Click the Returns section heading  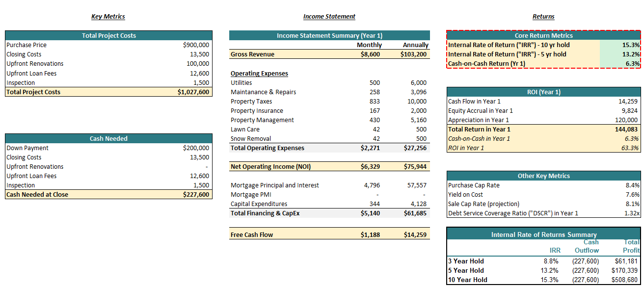[x=543, y=17]
